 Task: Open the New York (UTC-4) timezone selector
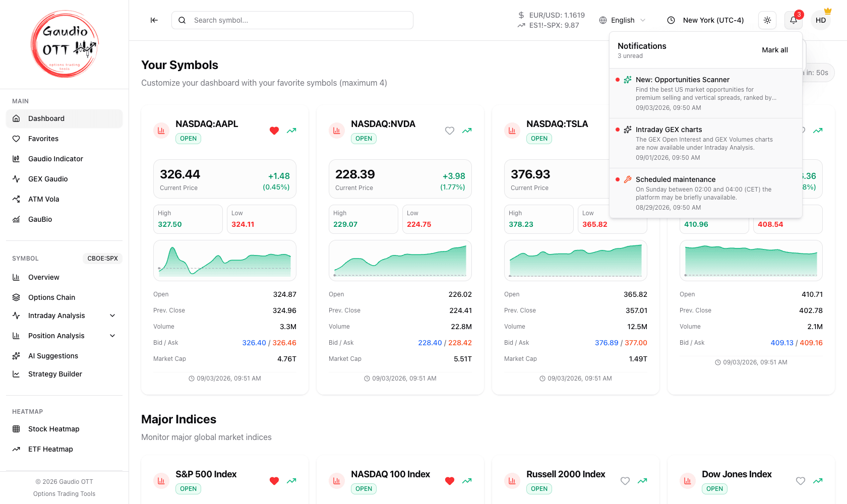[706, 20]
